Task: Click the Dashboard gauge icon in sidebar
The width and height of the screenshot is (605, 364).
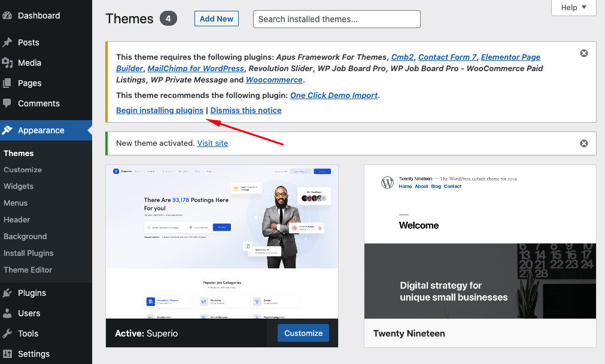Action: pyautogui.click(x=7, y=16)
